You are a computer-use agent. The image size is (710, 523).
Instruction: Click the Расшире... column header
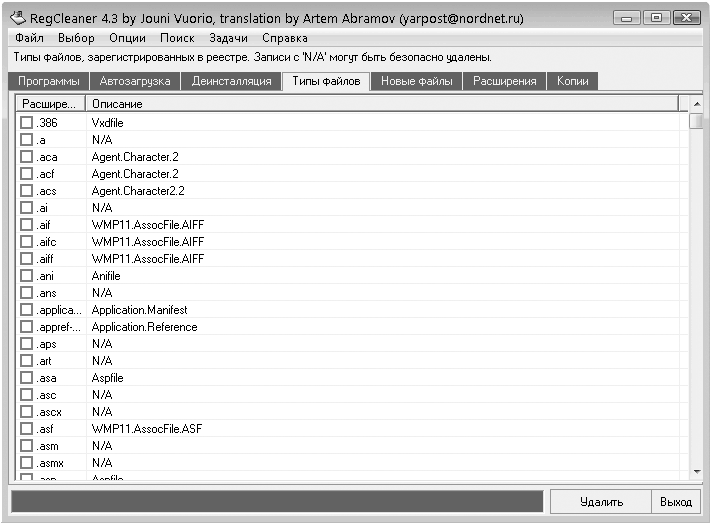(x=51, y=104)
